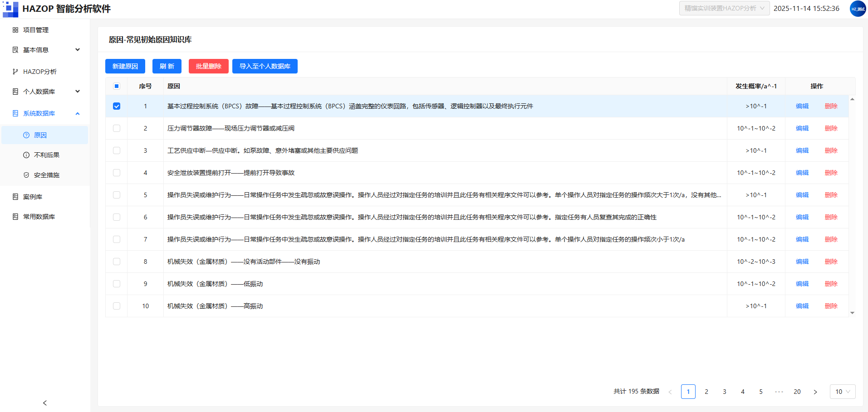Click the 案例库 sidebar icon
This screenshot has height=412, width=868.
click(x=15, y=197)
